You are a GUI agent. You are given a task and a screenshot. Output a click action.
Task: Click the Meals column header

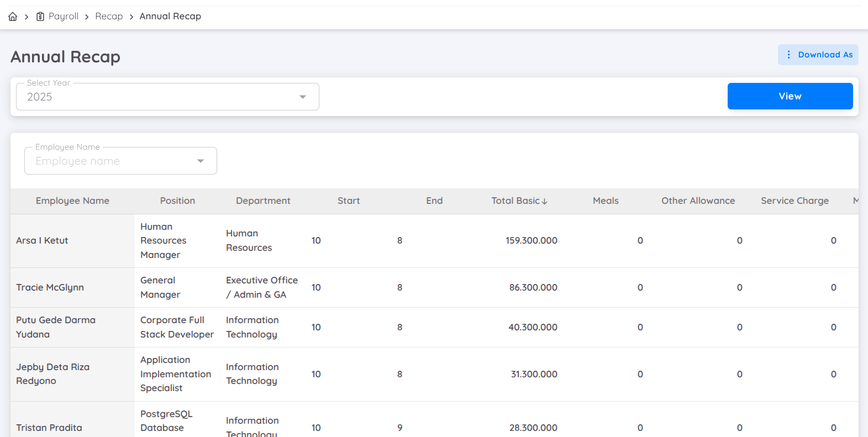pyautogui.click(x=606, y=201)
